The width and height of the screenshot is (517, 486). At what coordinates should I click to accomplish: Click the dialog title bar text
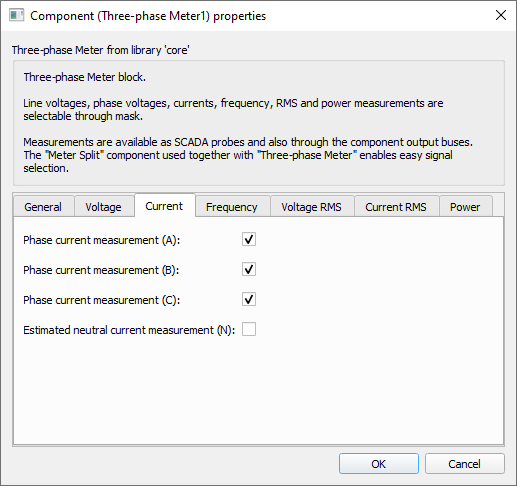pos(148,16)
